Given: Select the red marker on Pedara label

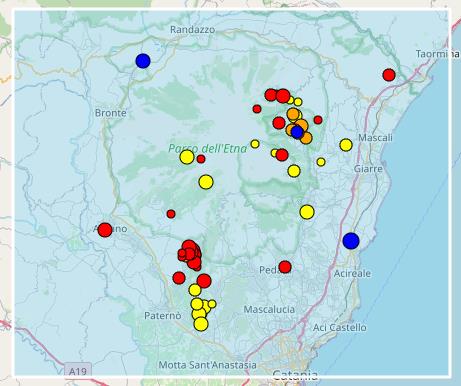Looking at the screenshot, I should (285, 267).
